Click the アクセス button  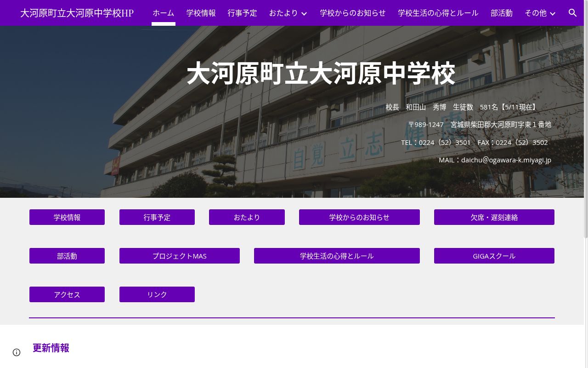click(x=67, y=294)
